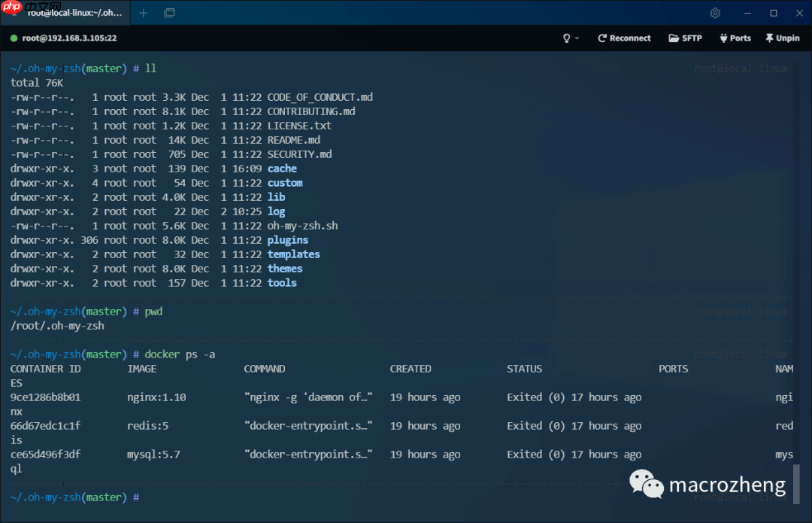This screenshot has width=812, height=523.
Task: Unpin the session toolbar
Action: [x=782, y=38]
